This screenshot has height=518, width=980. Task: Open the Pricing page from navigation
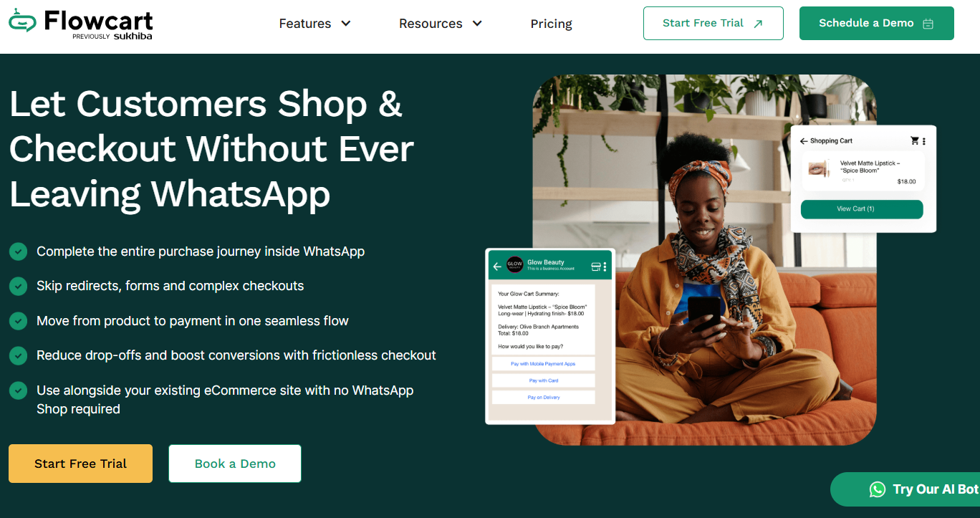click(551, 24)
